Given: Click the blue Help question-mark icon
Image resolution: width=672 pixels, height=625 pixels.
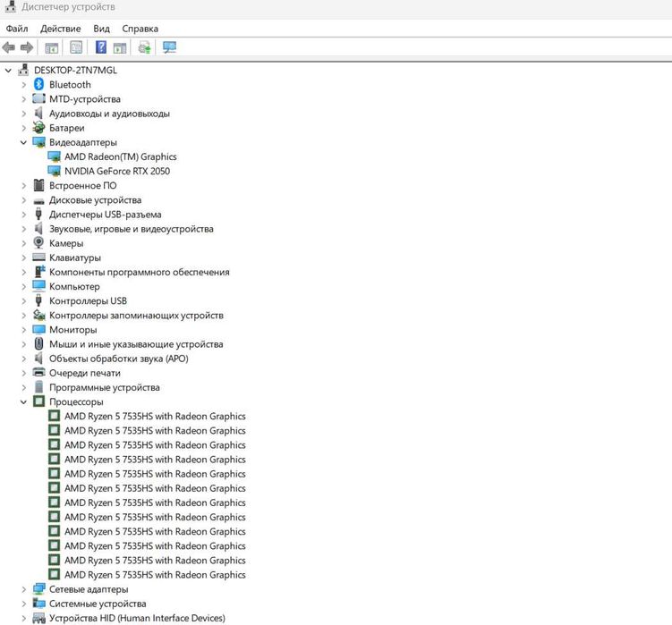Looking at the screenshot, I should [x=101, y=47].
